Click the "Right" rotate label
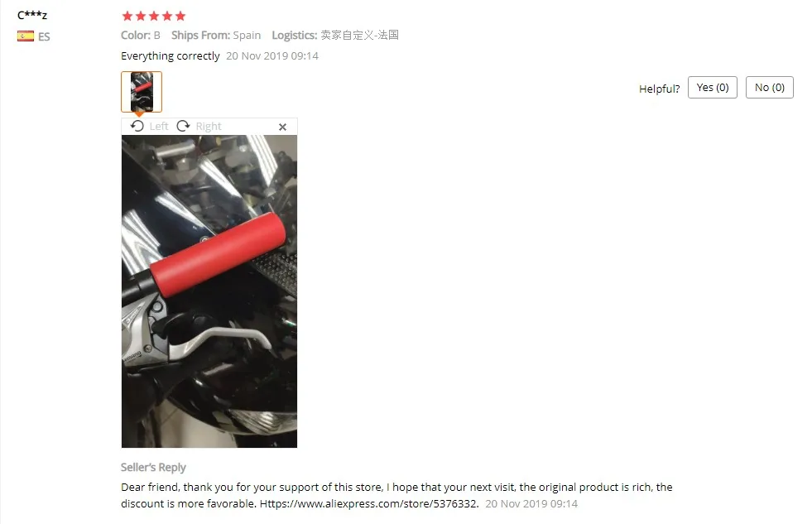The width and height of the screenshot is (812, 524). tap(209, 127)
